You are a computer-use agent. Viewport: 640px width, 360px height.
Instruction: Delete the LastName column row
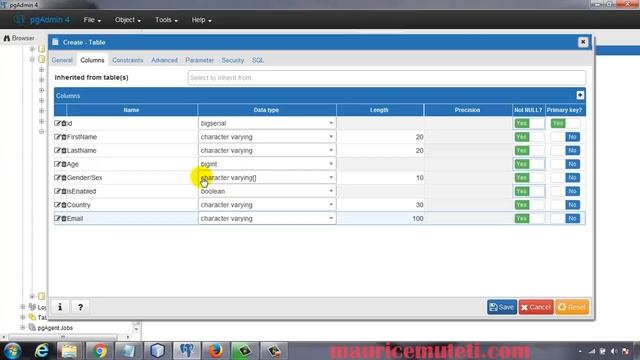coord(64,150)
